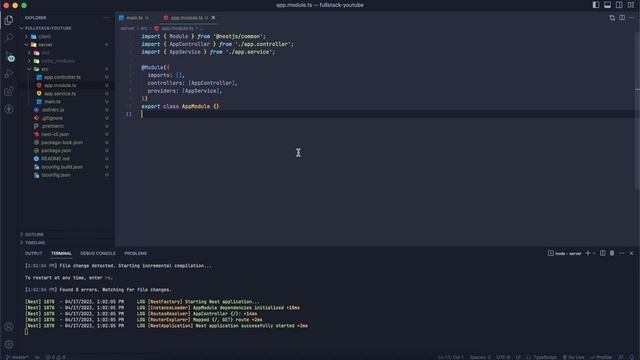Image resolution: width=640 pixels, height=360 pixels.
Task: Open the .gitignore file
Action: pos(52,118)
